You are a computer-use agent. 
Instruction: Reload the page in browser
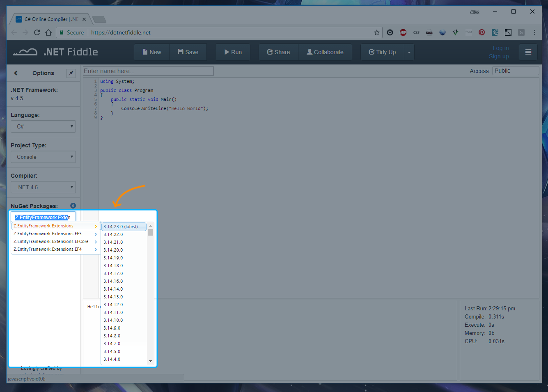click(37, 32)
